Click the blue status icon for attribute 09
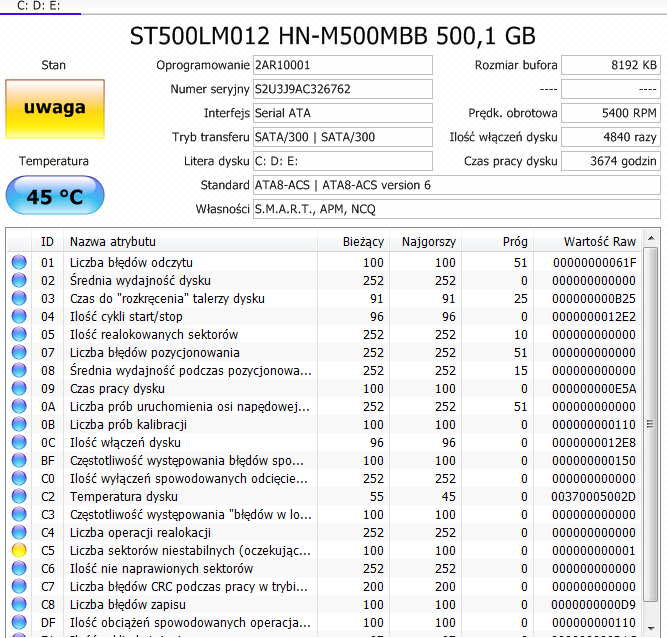 19,388
